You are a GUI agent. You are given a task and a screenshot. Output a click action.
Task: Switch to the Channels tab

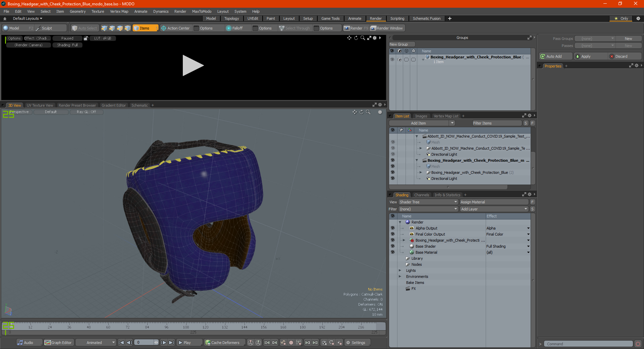(421, 195)
